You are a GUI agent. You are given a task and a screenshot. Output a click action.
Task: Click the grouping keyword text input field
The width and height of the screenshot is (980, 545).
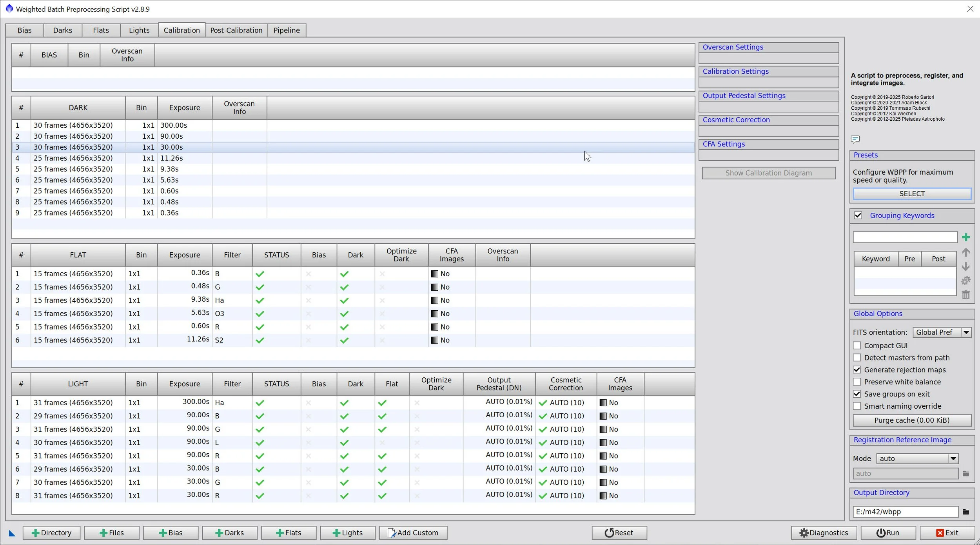point(905,237)
